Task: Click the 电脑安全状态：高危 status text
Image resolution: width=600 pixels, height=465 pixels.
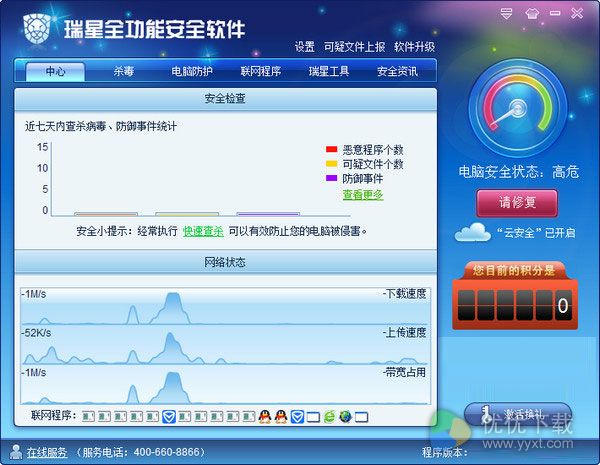Action: [x=518, y=172]
